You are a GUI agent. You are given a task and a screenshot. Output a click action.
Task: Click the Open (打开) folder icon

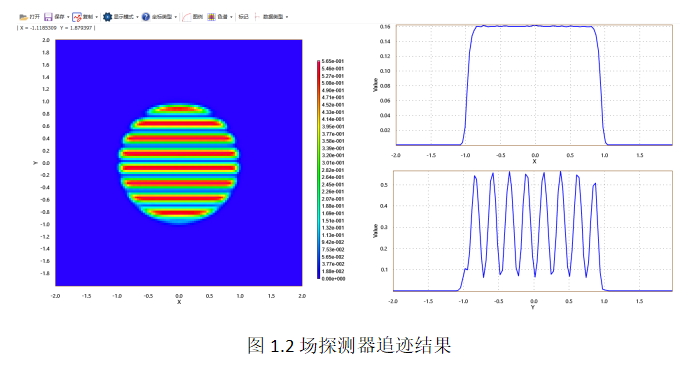pos(23,17)
